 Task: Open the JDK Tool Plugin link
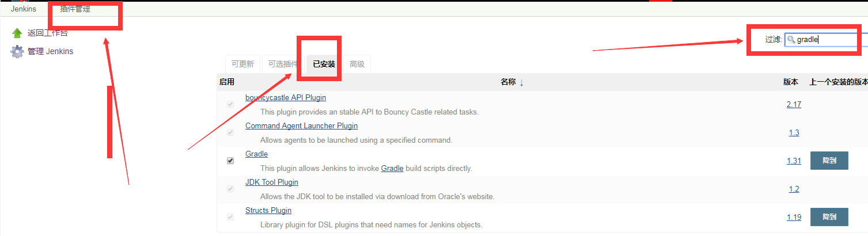[272, 182]
